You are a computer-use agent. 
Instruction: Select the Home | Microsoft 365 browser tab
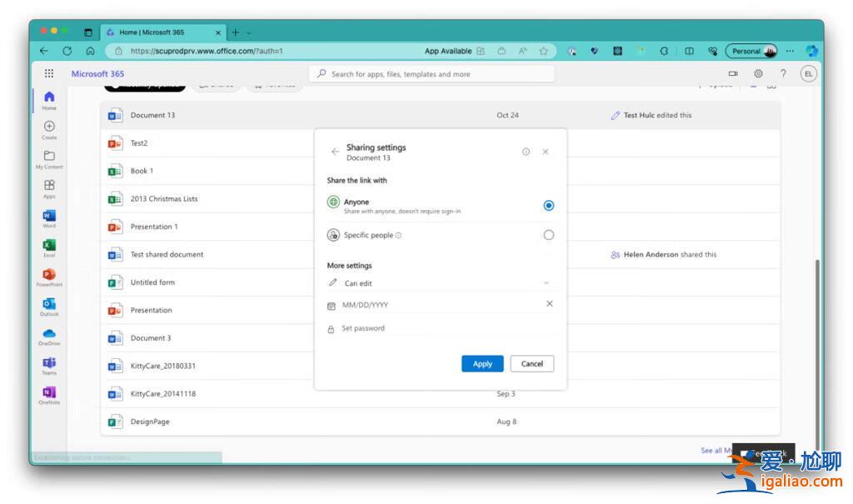[x=162, y=32]
